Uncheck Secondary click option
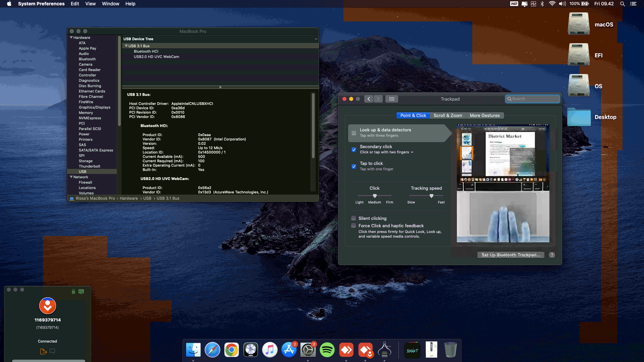 354,150
